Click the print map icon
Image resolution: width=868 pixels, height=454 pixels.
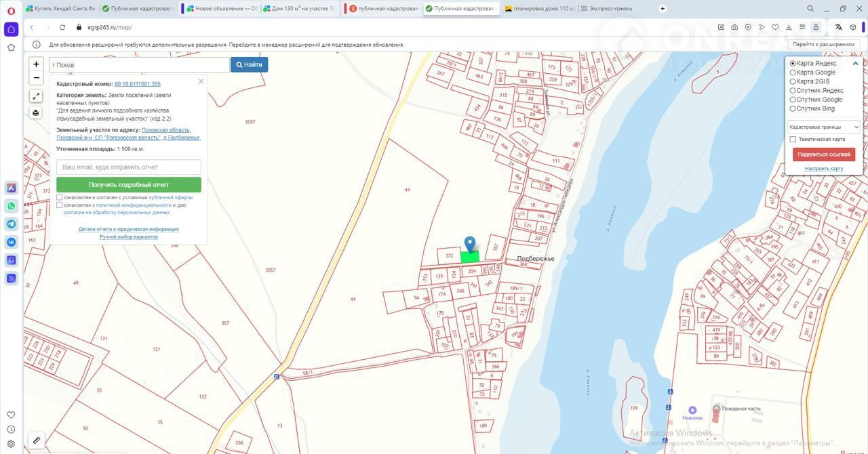pos(37,112)
